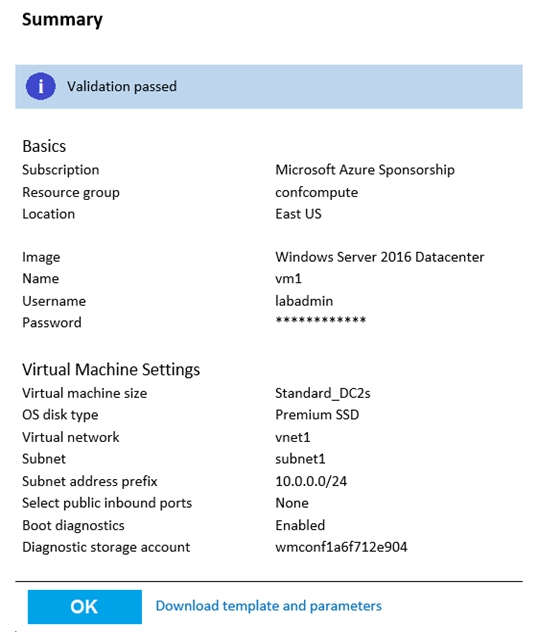Click the Validation passed banner text
The width and height of the screenshot is (538, 632).
[122, 86]
